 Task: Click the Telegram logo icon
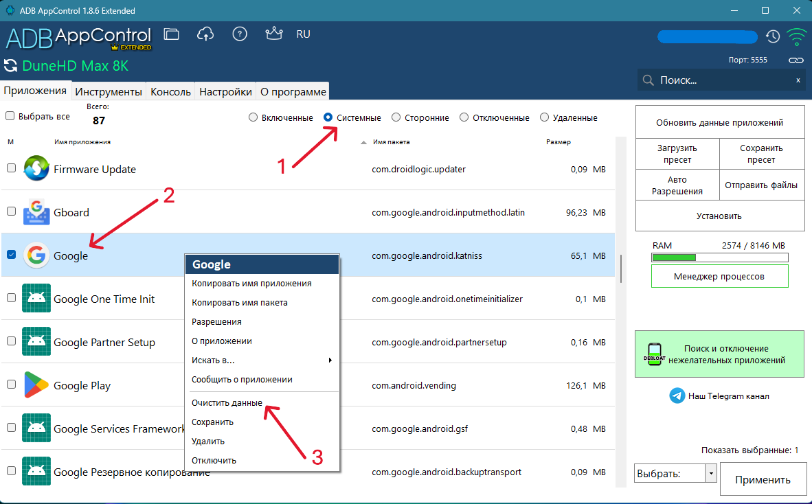coord(677,396)
